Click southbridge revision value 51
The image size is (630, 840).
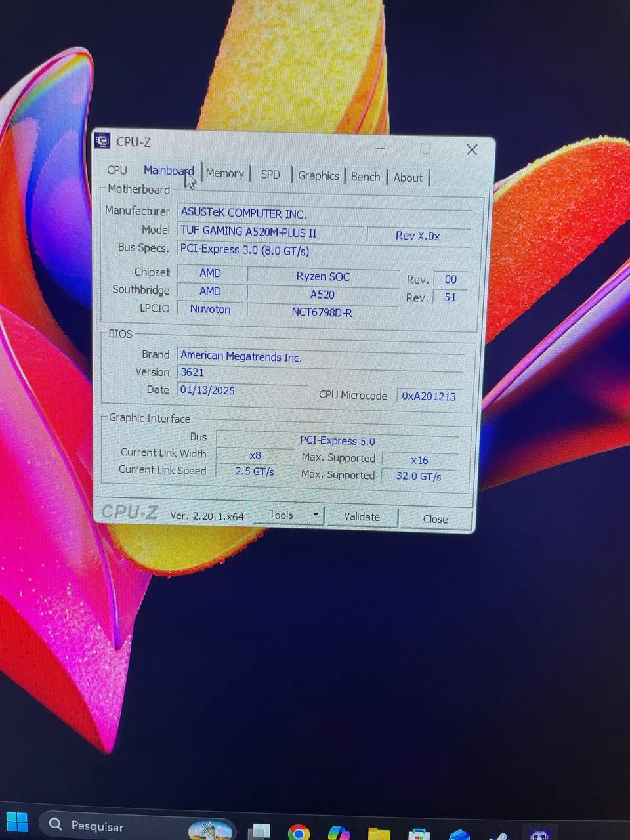(x=450, y=297)
